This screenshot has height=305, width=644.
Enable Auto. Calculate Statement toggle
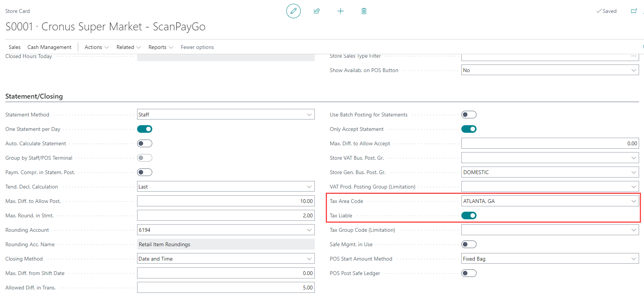(145, 143)
